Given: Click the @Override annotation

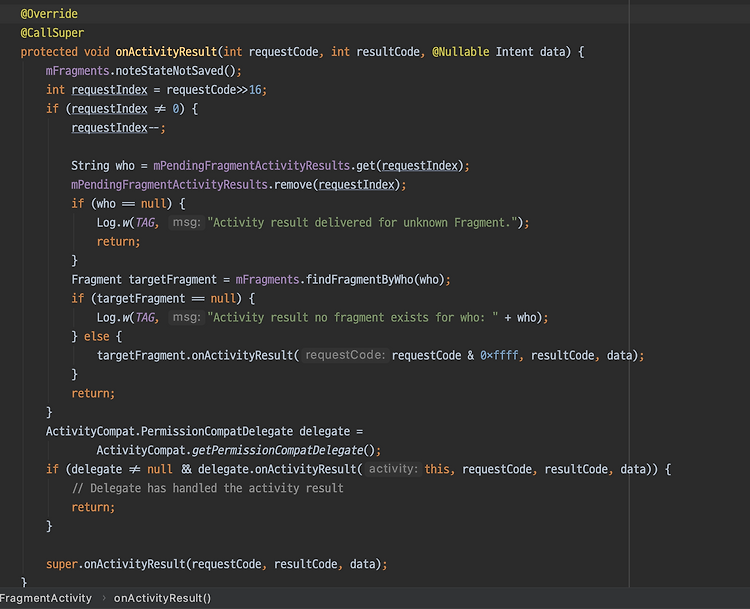Looking at the screenshot, I should (x=49, y=14).
